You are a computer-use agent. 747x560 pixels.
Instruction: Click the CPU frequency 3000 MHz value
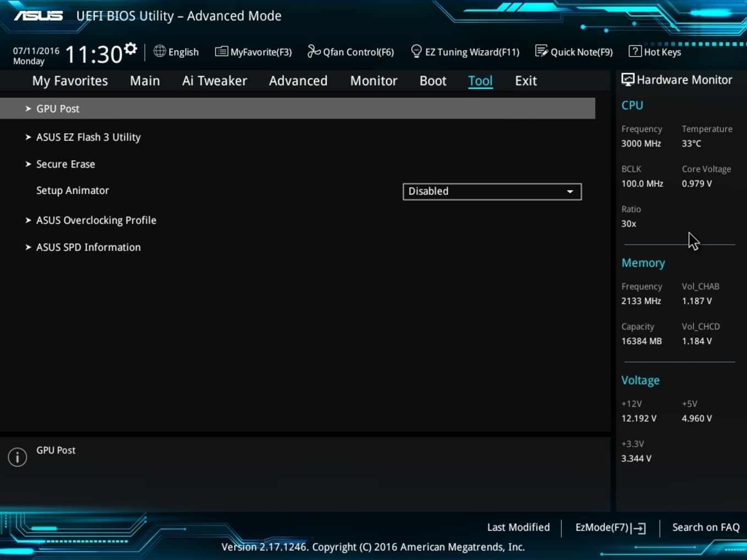(641, 143)
